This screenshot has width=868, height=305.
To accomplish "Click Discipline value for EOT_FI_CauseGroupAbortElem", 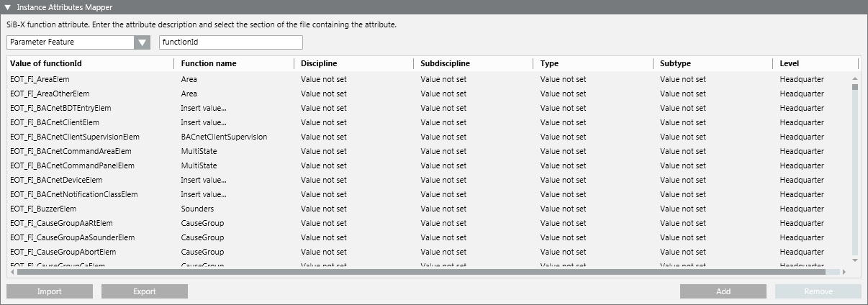I will pyautogui.click(x=324, y=252).
